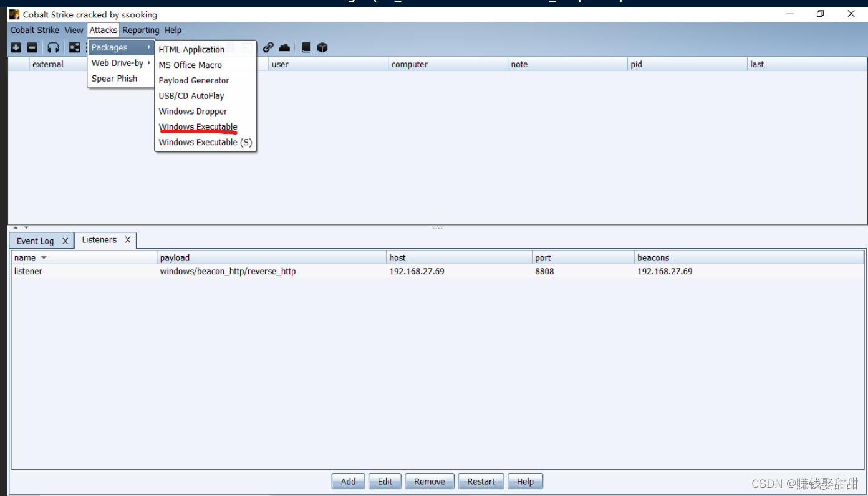Select Windows Dropper option
868x496 pixels.
point(205,112)
